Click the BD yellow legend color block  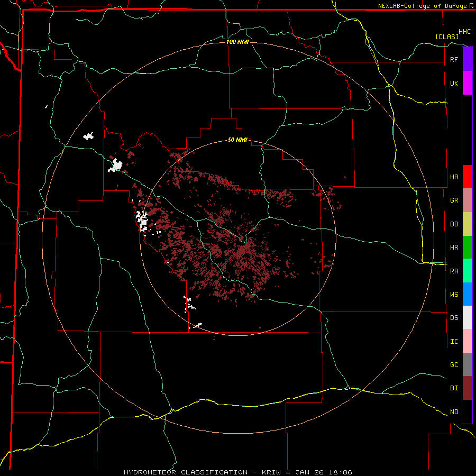pos(467,224)
